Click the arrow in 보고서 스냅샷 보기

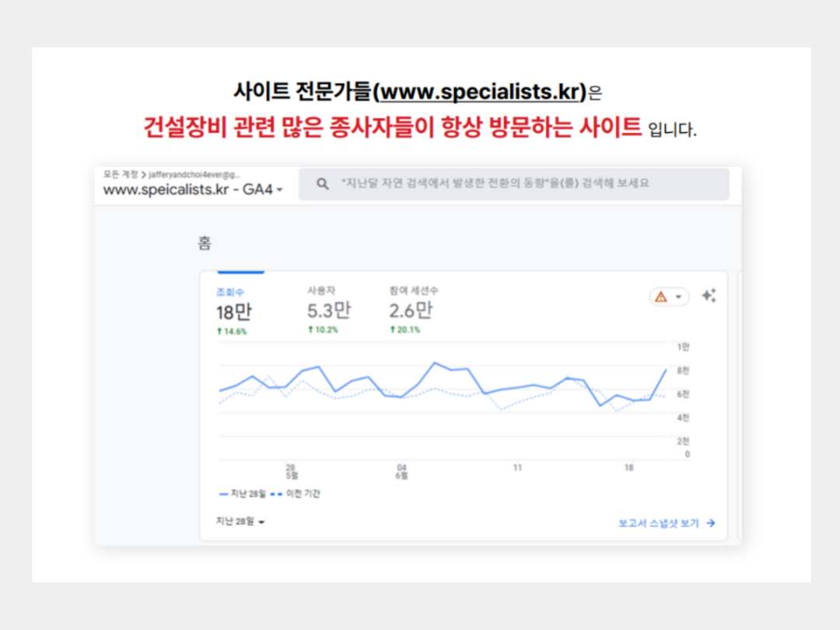[710, 523]
